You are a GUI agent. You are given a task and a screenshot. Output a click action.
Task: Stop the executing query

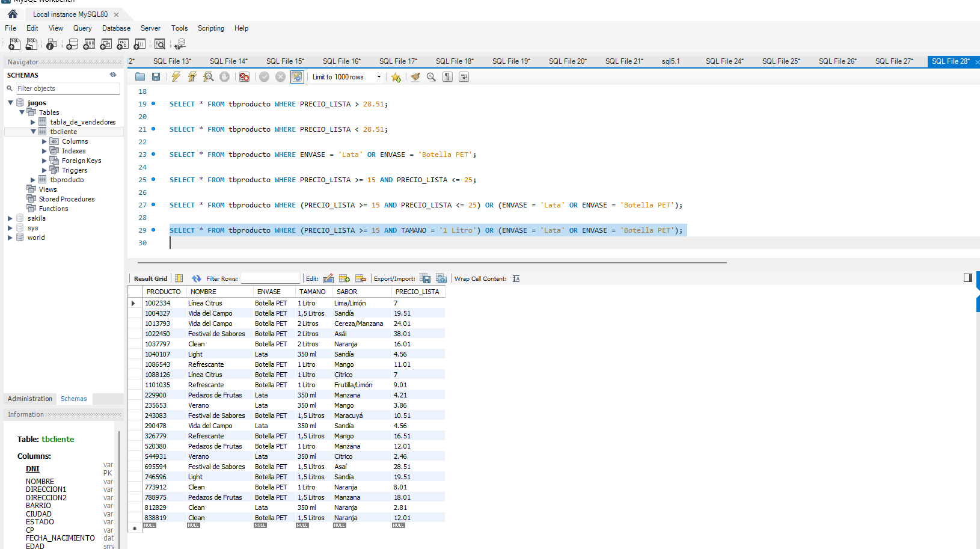[x=224, y=77]
